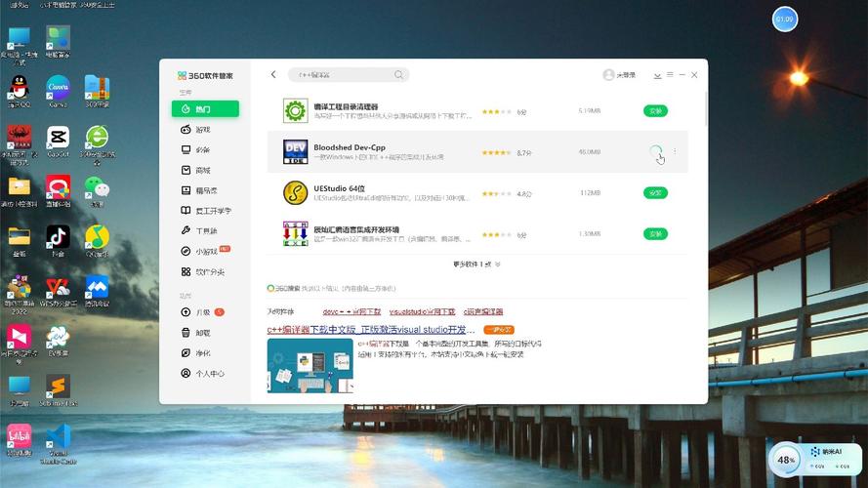Click the Dev-Cpp loading install indicator
This screenshot has width=868, height=488.
(655, 151)
